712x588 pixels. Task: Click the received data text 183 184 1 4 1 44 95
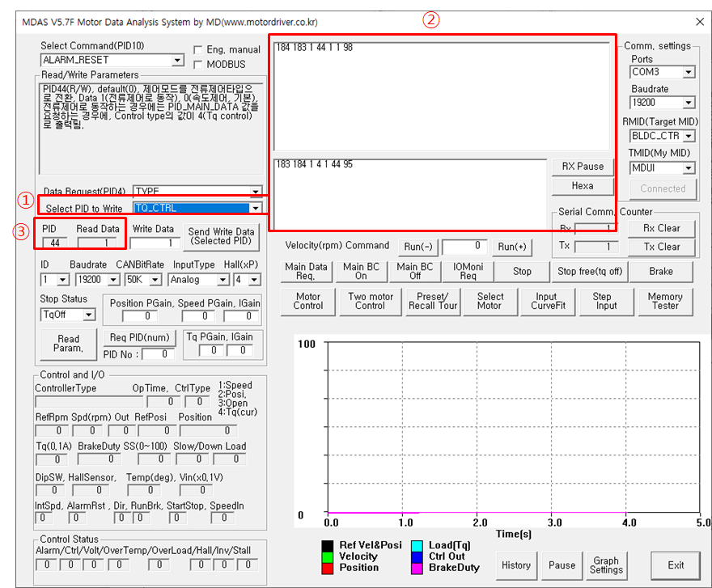(x=314, y=164)
